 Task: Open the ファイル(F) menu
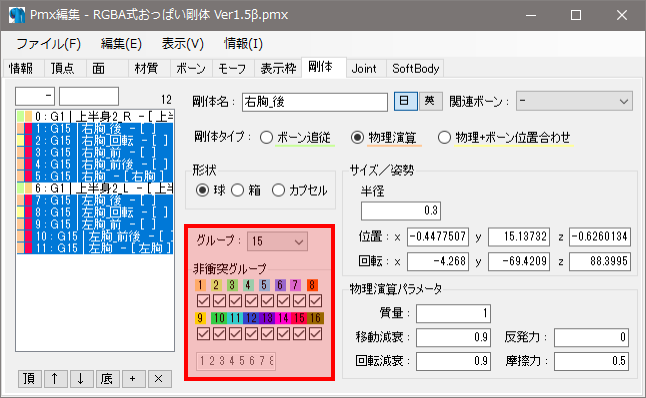point(49,44)
